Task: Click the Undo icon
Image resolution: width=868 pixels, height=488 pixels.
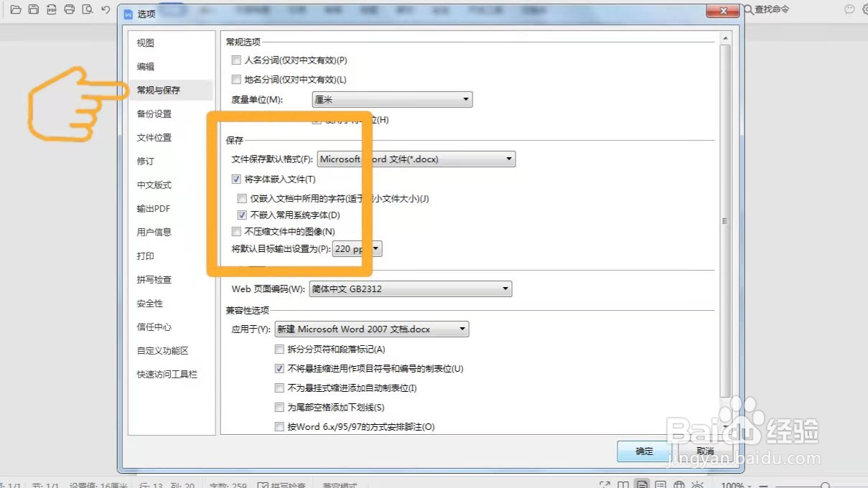Action: tap(104, 9)
